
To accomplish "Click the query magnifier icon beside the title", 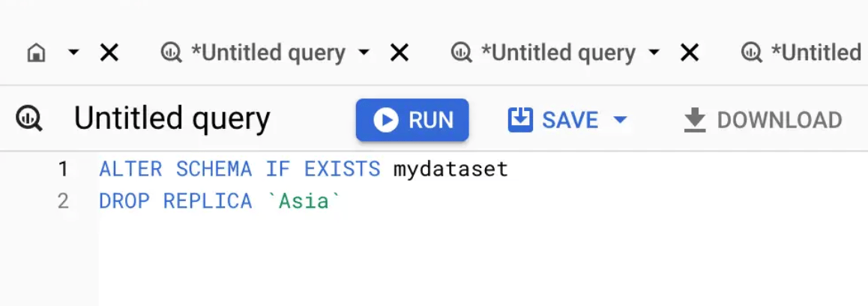I will click(28, 118).
